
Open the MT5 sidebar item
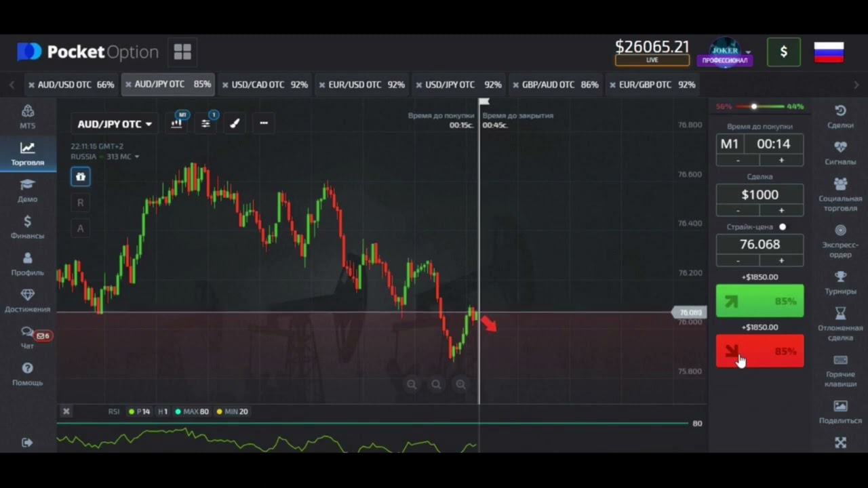point(28,117)
